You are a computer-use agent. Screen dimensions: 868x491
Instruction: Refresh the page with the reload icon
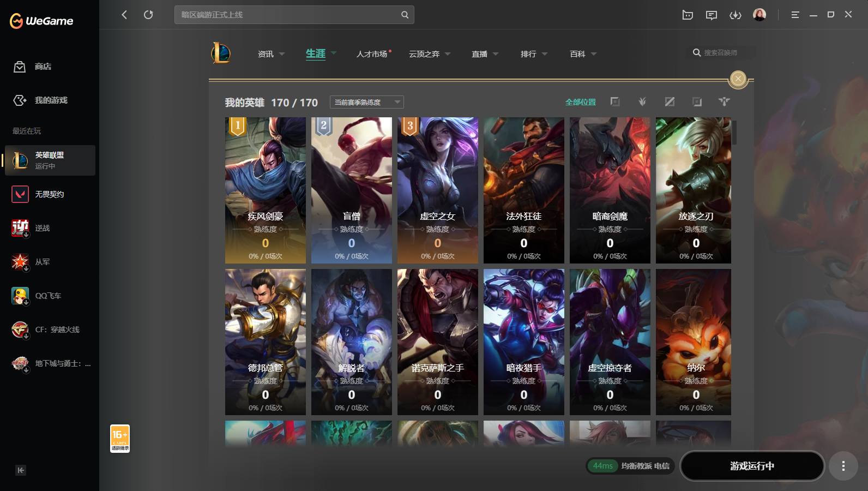pyautogui.click(x=148, y=15)
